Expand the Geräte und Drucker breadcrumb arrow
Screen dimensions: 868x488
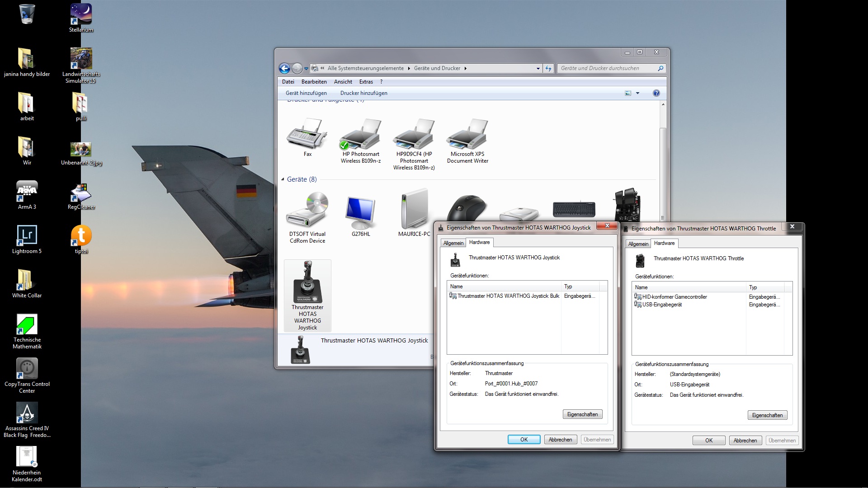(465, 69)
